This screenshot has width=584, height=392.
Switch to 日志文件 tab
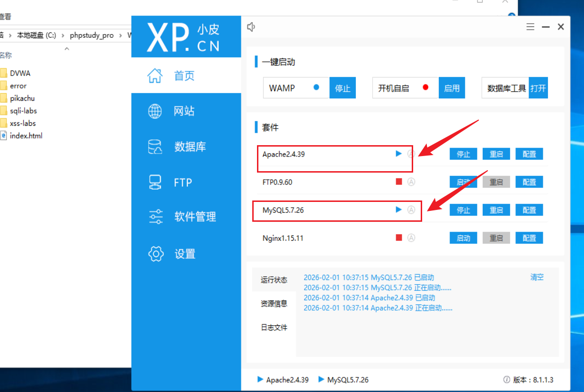(274, 327)
